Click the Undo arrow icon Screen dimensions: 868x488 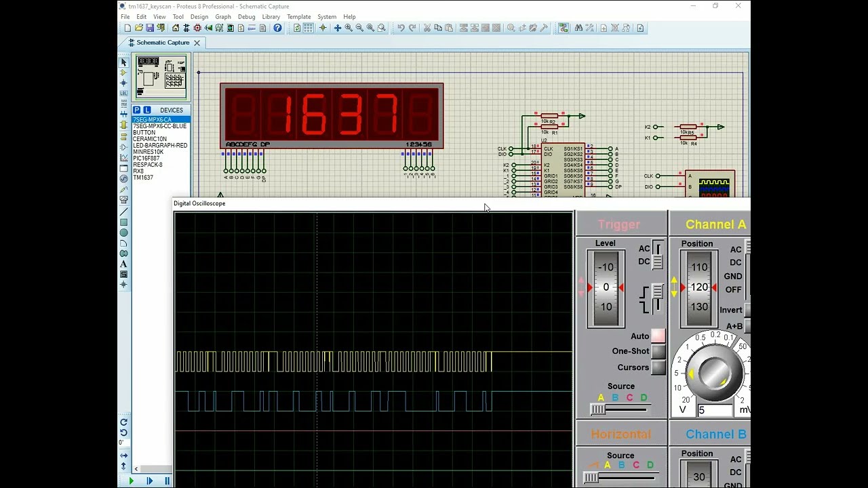[401, 28]
